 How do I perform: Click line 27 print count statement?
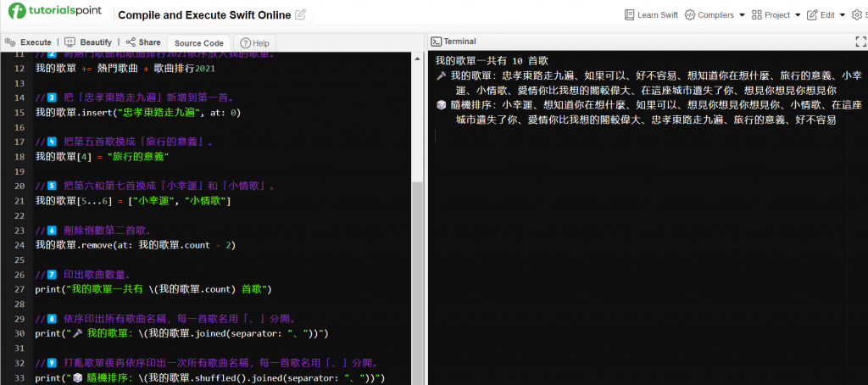pyautogui.click(x=153, y=289)
